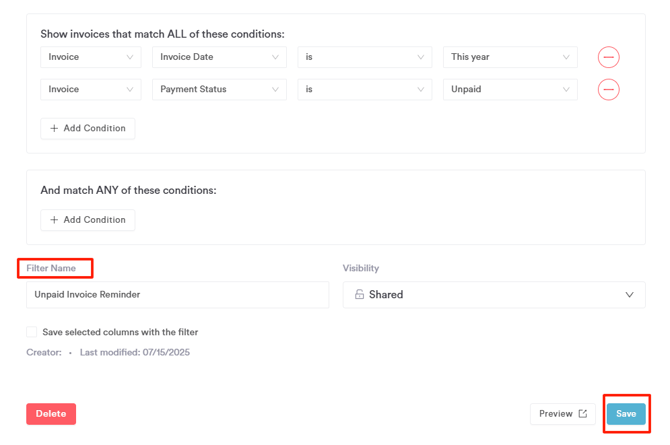The image size is (670, 445).
Task: Open the filter Preview
Action: coord(563,413)
